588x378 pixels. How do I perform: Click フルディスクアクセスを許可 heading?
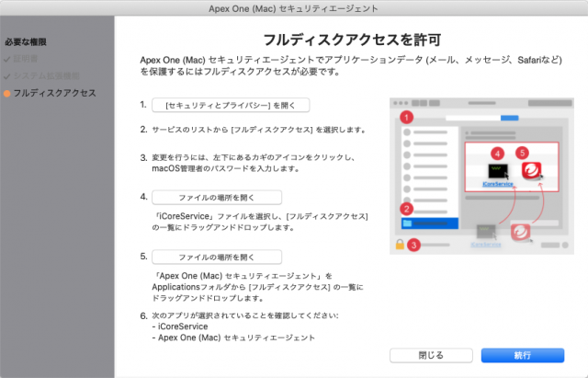click(352, 40)
